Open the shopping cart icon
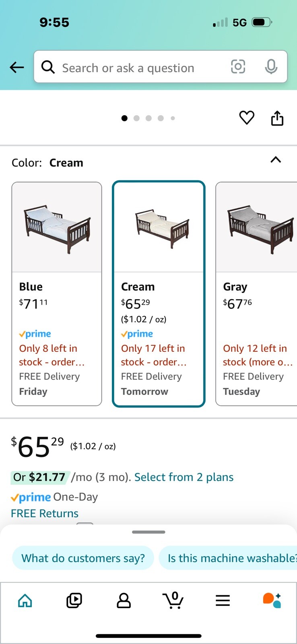This screenshot has height=644, width=297. tap(173, 601)
